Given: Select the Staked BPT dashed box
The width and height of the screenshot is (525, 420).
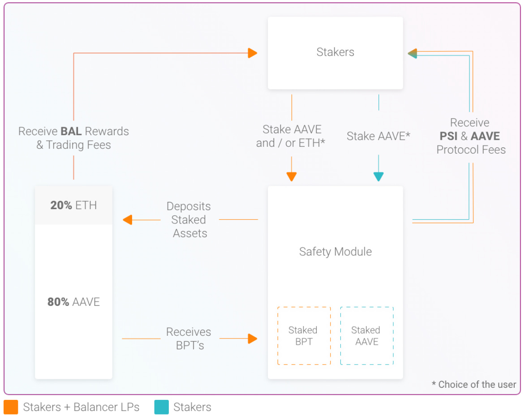Looking at the screenshot, I should 304,336.
